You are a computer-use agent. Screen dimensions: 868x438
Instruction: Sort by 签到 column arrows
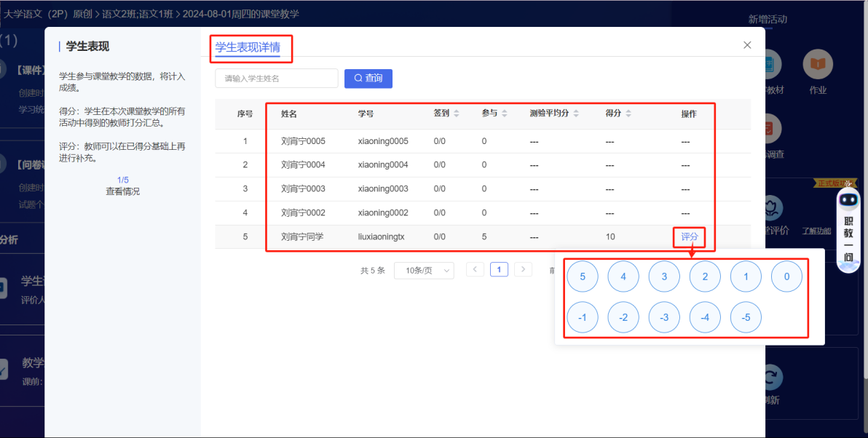(x=457, y=114)
